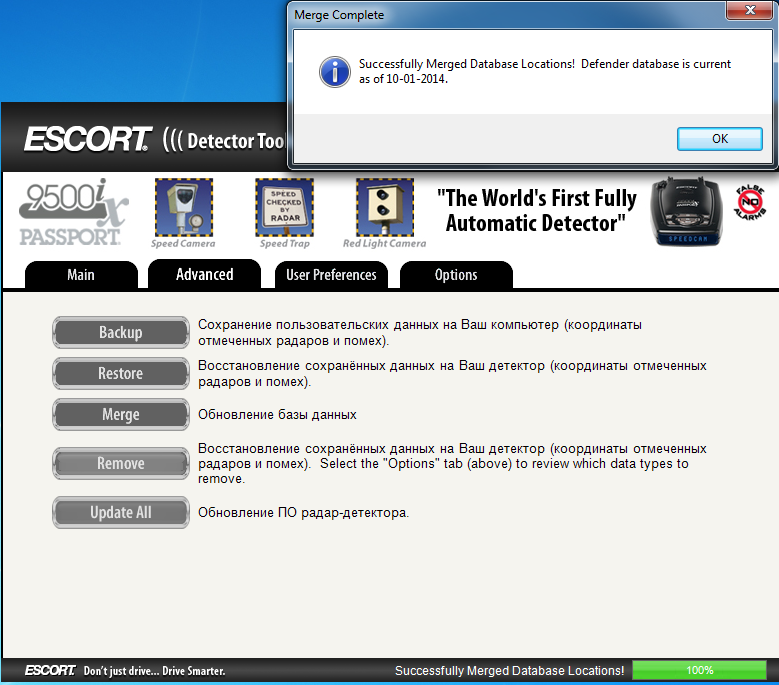Click the Red Light Camera icon
The width and height of the screenshot is (779, 685).
(385, 207)
